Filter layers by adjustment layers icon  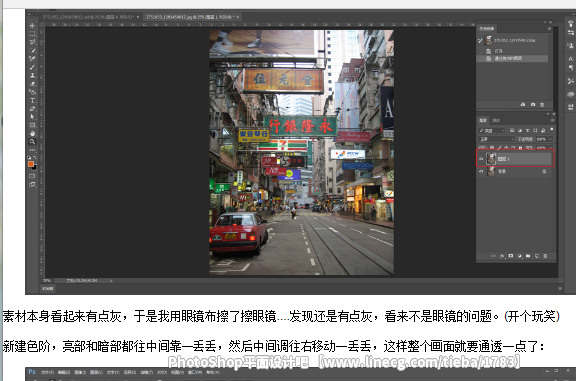[x=520, y=130]
